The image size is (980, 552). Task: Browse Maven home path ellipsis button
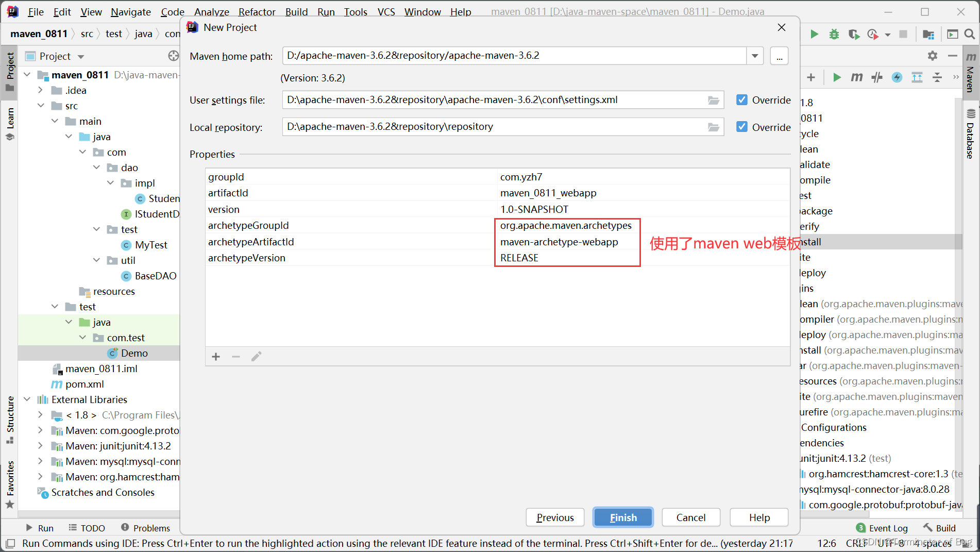(x=779, y=56)
